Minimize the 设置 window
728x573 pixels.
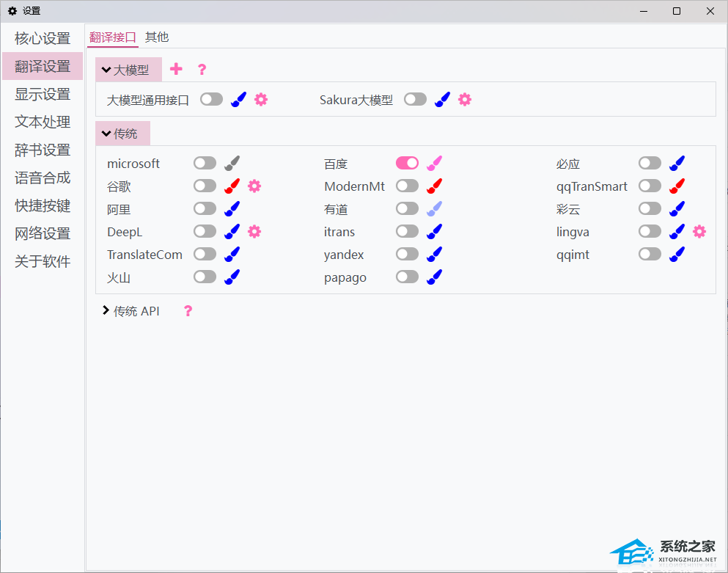[x=644, y=11]
